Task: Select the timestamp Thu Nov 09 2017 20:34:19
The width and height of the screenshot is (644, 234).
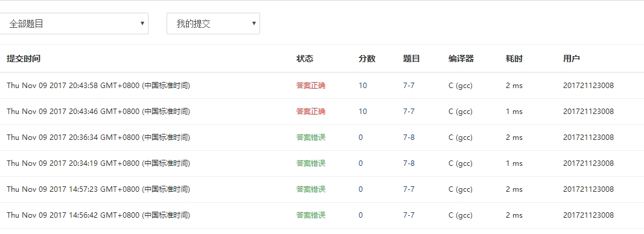Action: tap(98, 163)
